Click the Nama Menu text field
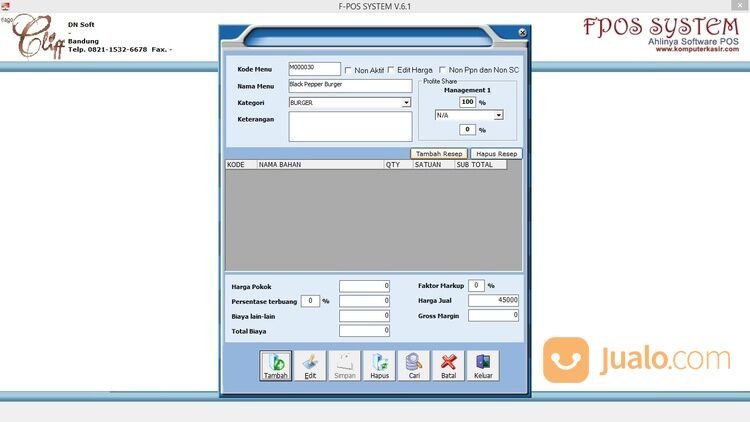The image size is (750, 422). (x=349, y=86)
